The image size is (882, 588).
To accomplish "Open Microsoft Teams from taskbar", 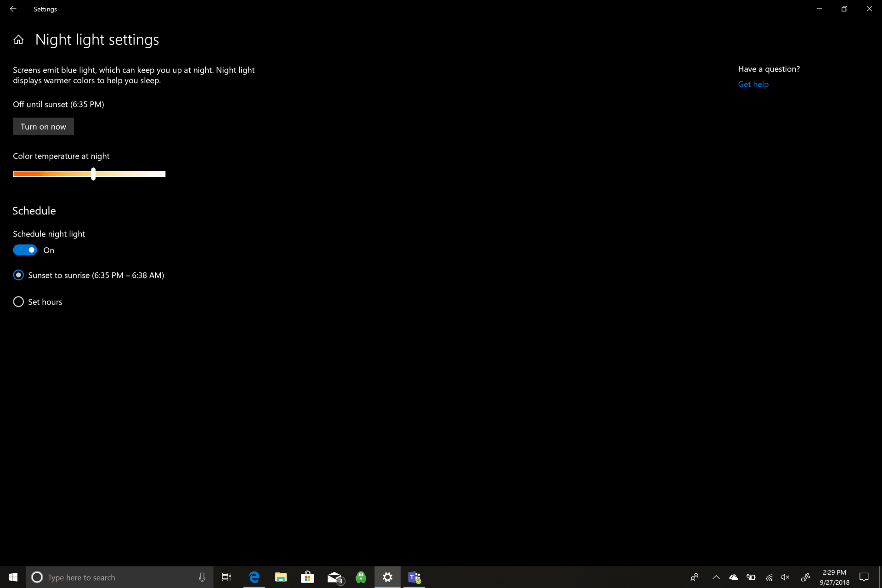I will point(414,577).
